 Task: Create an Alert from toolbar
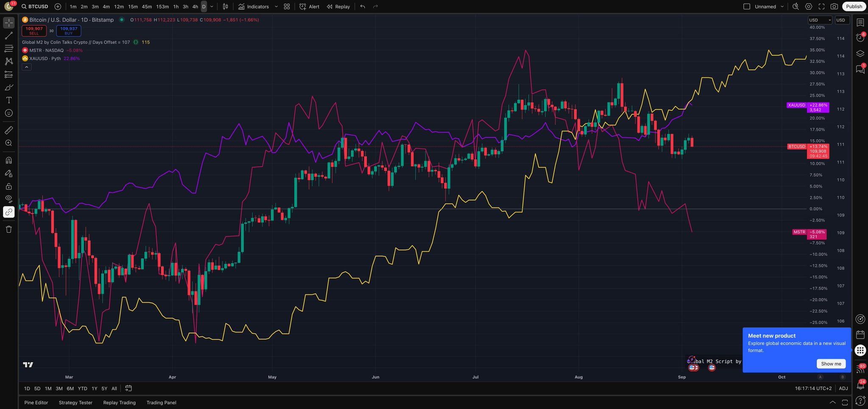pos(309,7)
